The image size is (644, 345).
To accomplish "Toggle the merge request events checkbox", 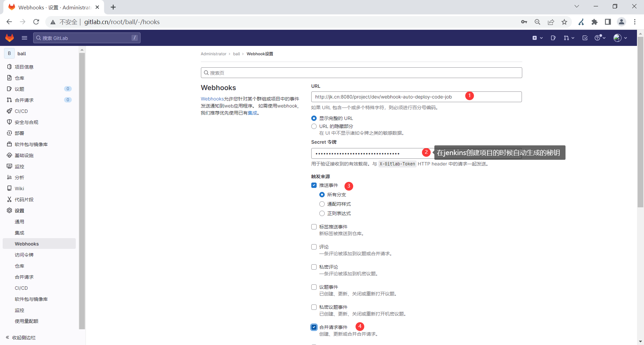I will tap(314, 327).
